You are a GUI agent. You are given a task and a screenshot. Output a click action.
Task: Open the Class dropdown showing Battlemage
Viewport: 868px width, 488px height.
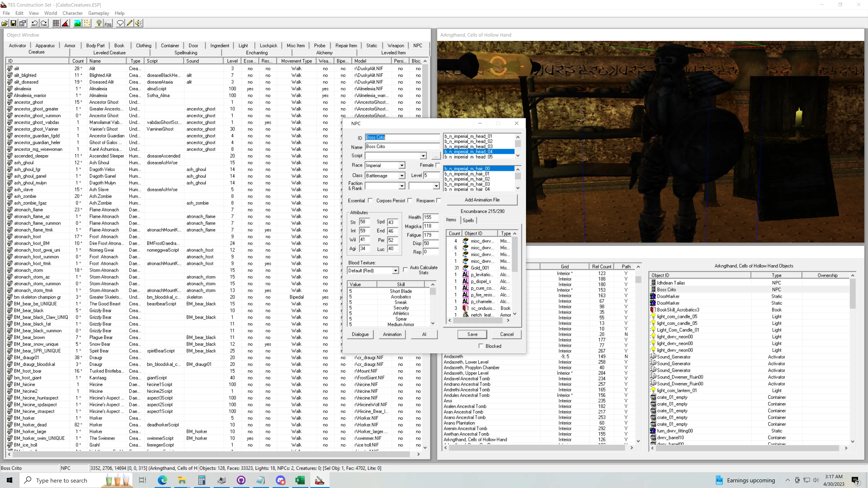click(x=402, y=176)
